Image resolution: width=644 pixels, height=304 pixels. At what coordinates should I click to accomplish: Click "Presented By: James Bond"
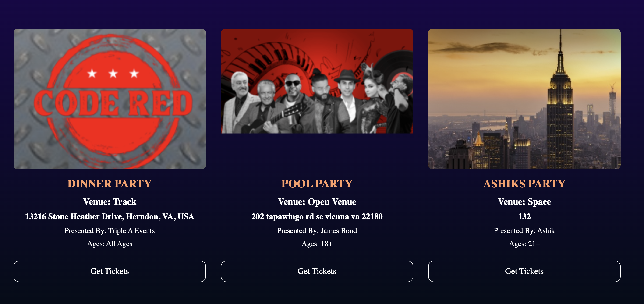(x=317, y=230)
